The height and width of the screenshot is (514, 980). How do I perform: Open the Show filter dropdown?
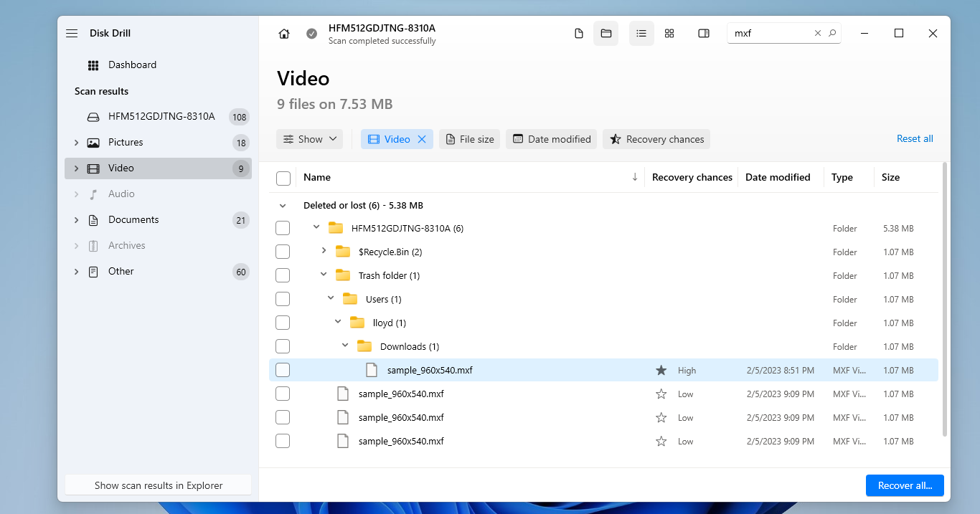(x=309, y=139)
